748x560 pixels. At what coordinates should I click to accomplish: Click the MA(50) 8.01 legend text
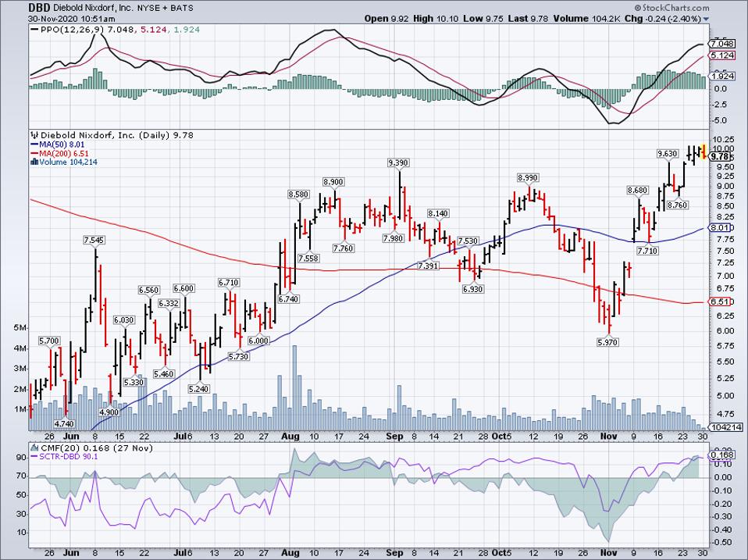(62, 144)
